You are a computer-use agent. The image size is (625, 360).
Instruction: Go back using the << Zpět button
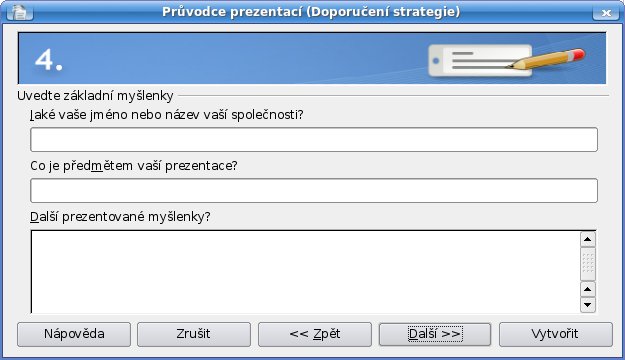click(x=314, y=334)
